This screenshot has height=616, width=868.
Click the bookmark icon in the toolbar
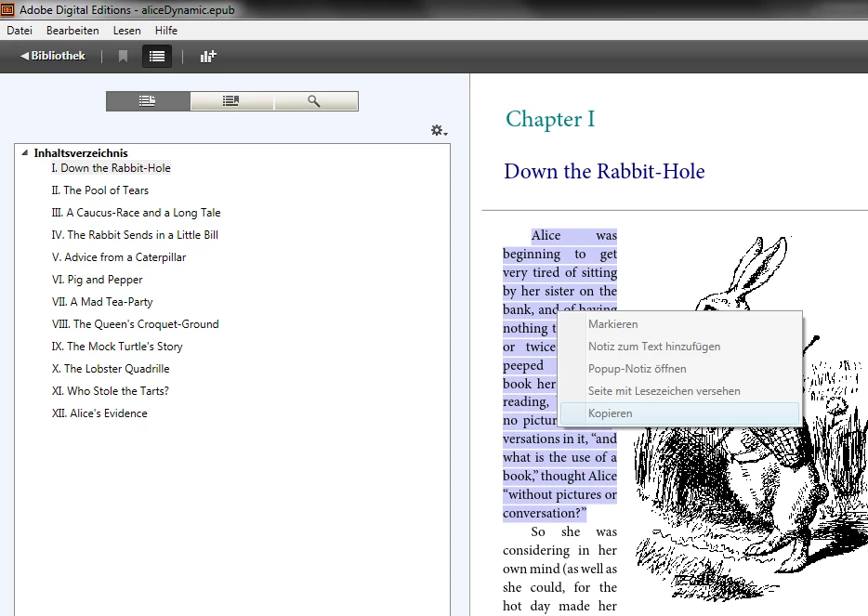(123, 56)
